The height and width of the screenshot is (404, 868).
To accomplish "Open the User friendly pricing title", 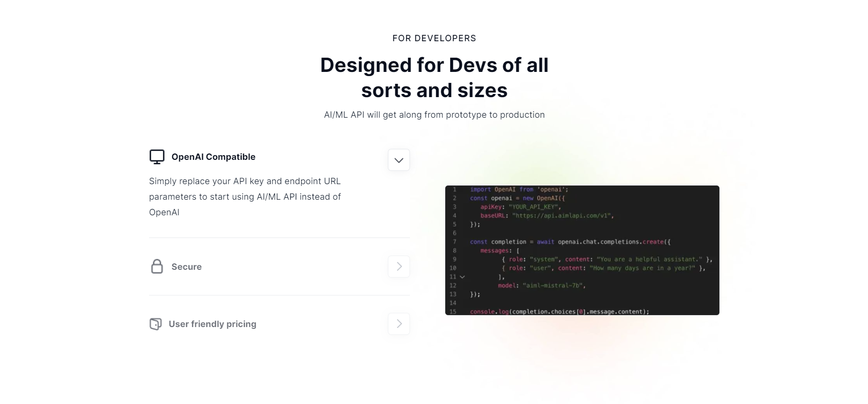I will [212, 324].
